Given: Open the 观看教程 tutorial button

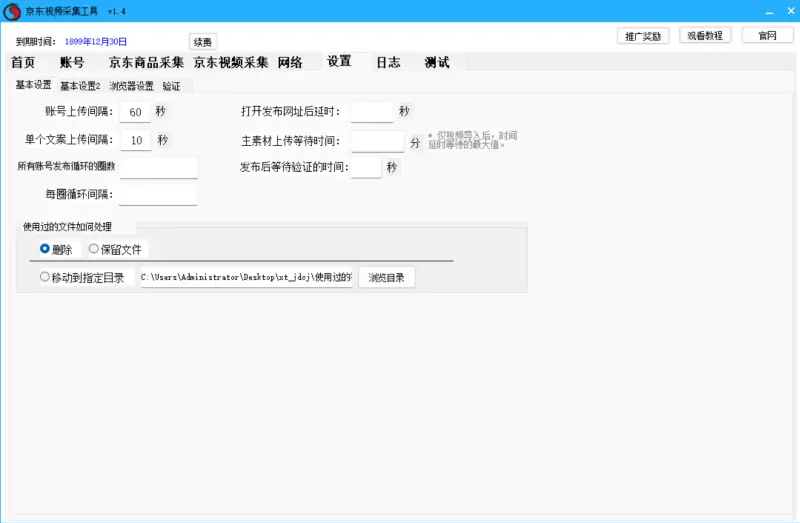Looking at the screenshot, I should tap(705, 35).
